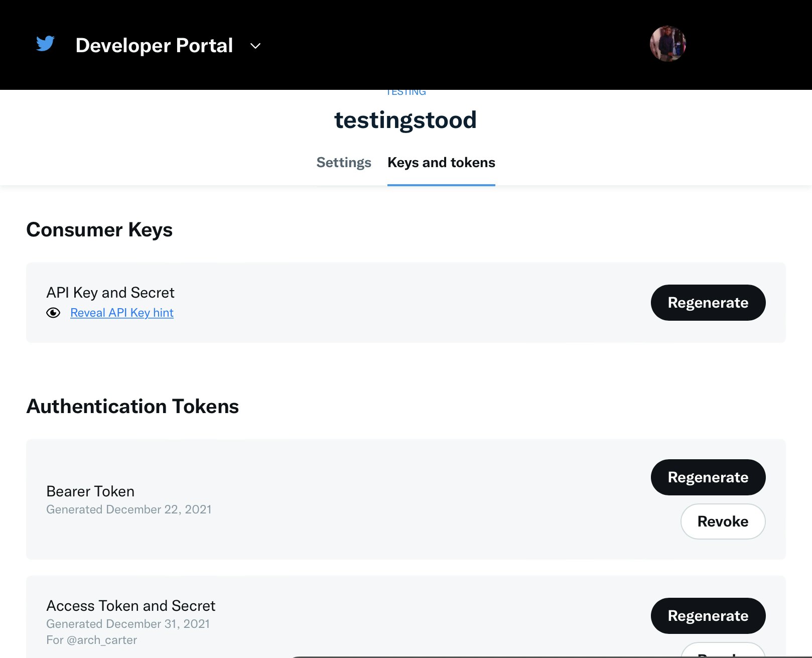Image resolution: width=812 pixels, height=658 pixels.
Task: Regenerate the API Key and Secret
Action: pos(708,303)
